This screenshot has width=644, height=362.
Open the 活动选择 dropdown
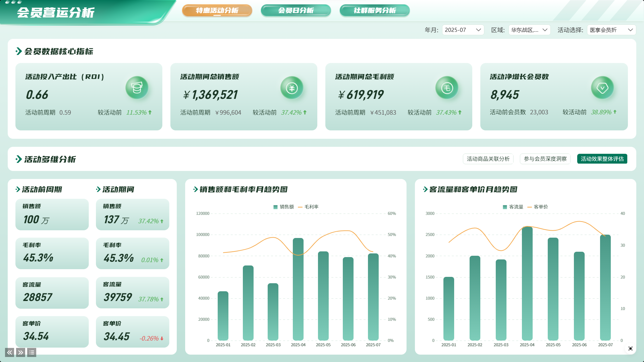coord(611,30)
